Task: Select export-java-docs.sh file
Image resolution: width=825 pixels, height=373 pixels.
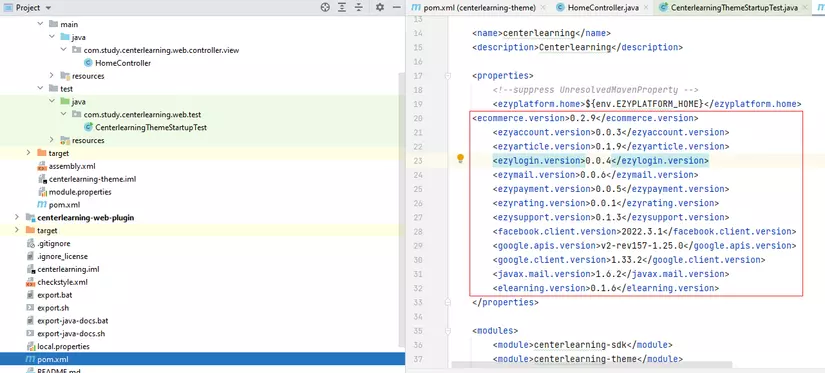Action: click(71, 334)
